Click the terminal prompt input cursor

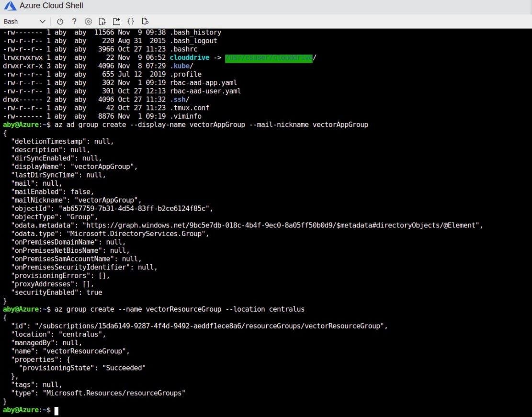pyautogui.click(x=56, y=410)
